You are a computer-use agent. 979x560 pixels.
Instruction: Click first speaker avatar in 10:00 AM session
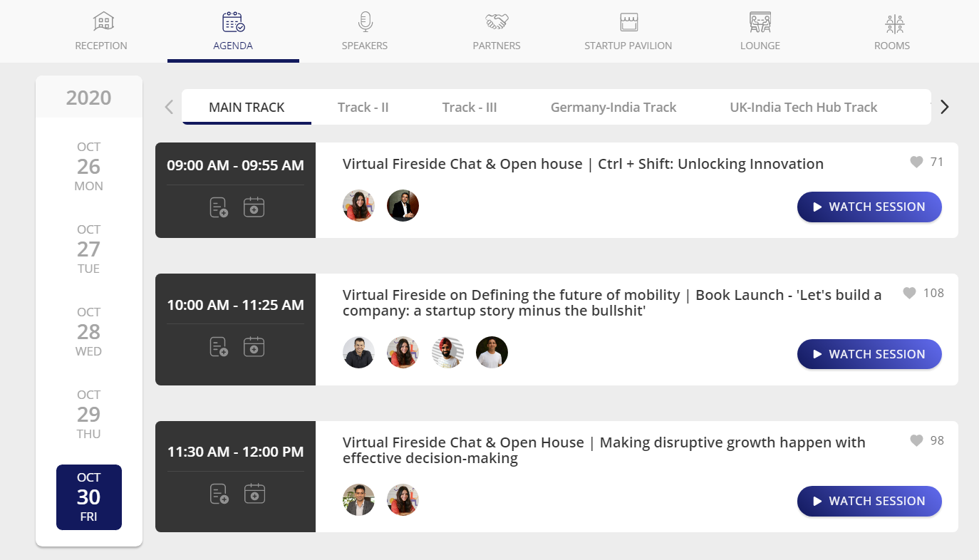click(358, 352)
